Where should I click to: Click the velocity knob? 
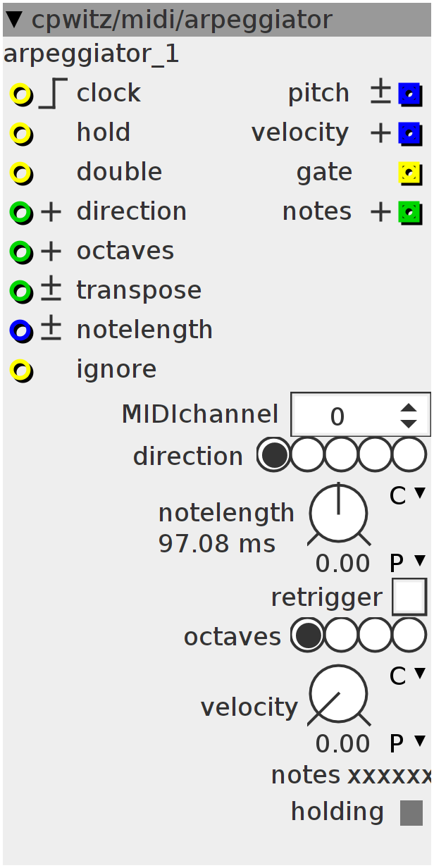[338, 695]
